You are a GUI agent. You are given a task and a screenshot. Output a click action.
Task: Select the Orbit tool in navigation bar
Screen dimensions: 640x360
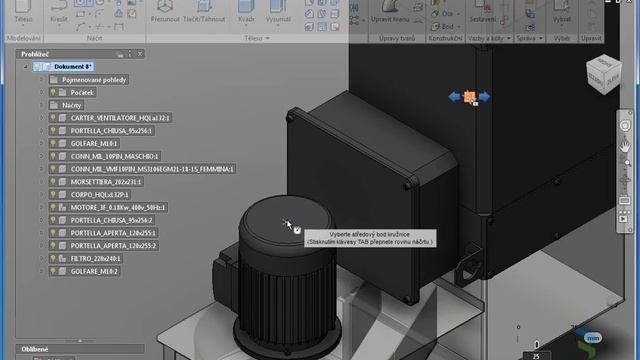pos(625,181)
